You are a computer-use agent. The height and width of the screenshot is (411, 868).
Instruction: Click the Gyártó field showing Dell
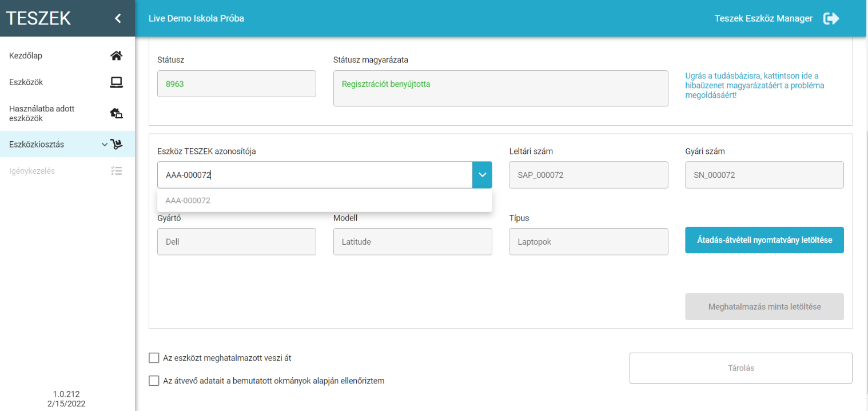[x=237, y=242]
